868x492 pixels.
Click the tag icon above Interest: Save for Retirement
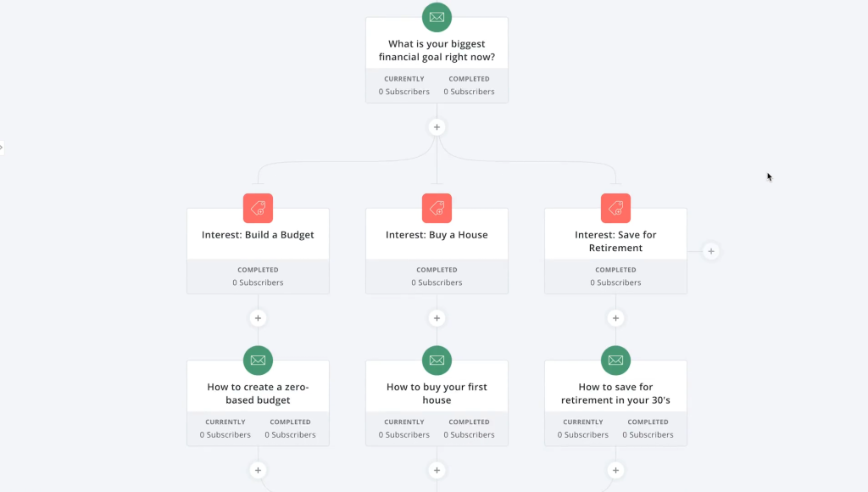pyautogui.click(x=615, y=208)
